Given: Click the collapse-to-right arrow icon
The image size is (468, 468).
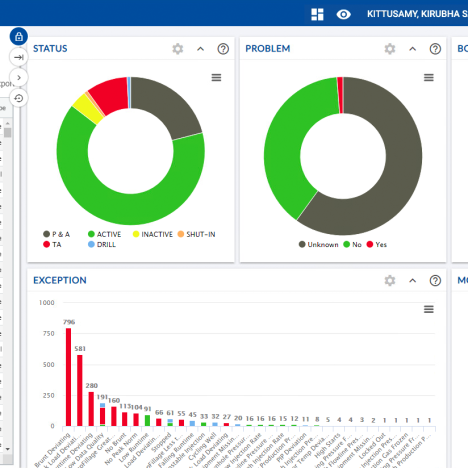Looking at the screenshot, I should (x=19, y=57).
